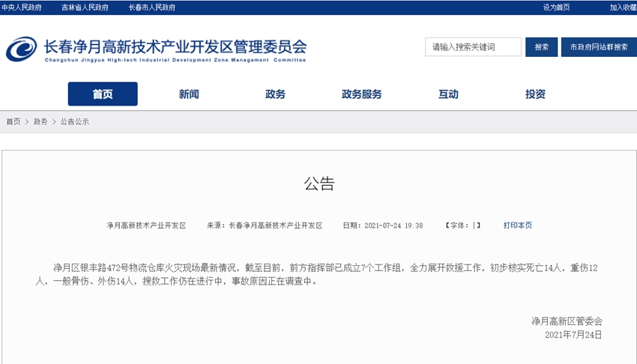637x364 pixels.
Task: Click the 打印本页 print link
Action: pos(518,225)
